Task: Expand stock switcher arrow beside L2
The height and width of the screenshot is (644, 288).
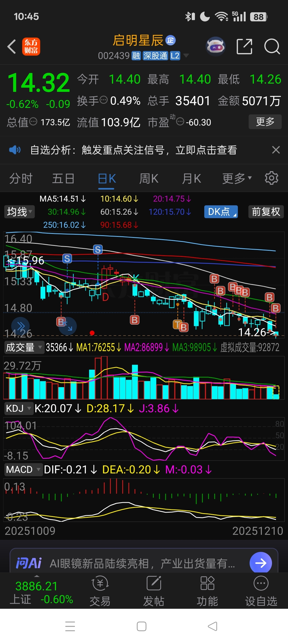Action: point(186,56)
